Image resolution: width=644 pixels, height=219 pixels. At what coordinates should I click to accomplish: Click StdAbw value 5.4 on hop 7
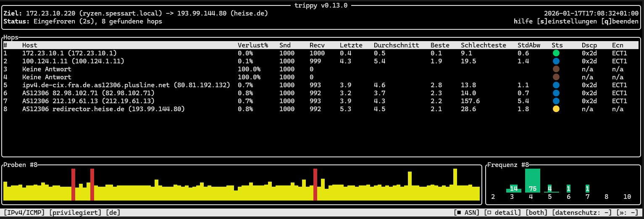point(523,101)
